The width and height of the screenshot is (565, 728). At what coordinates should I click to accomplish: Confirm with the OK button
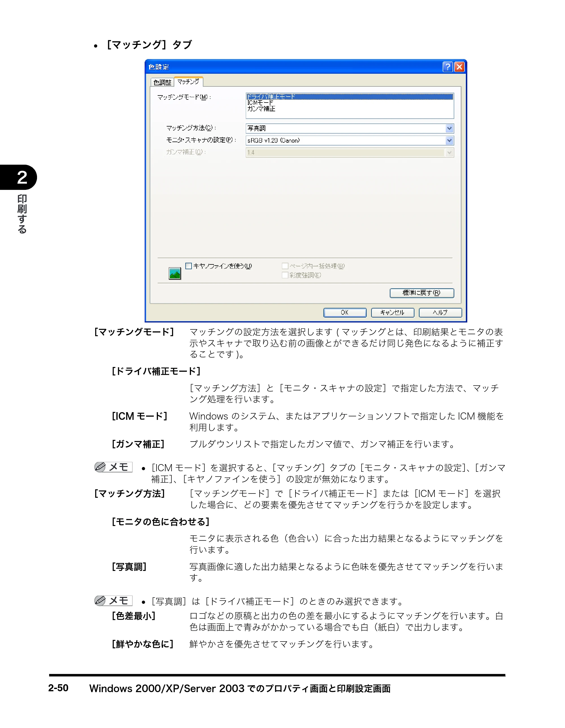coord(345,312)
